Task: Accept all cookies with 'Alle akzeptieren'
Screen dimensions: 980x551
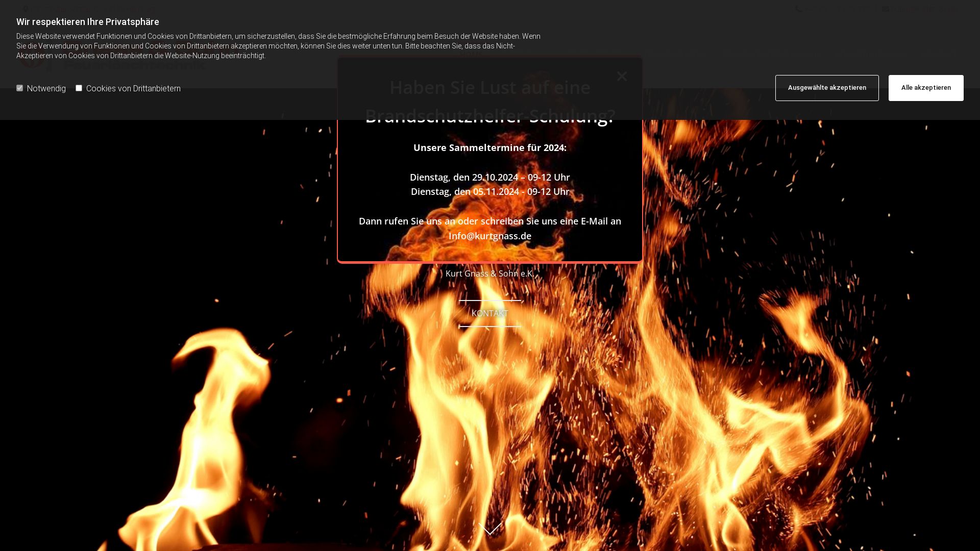Action: click(926, 88)
